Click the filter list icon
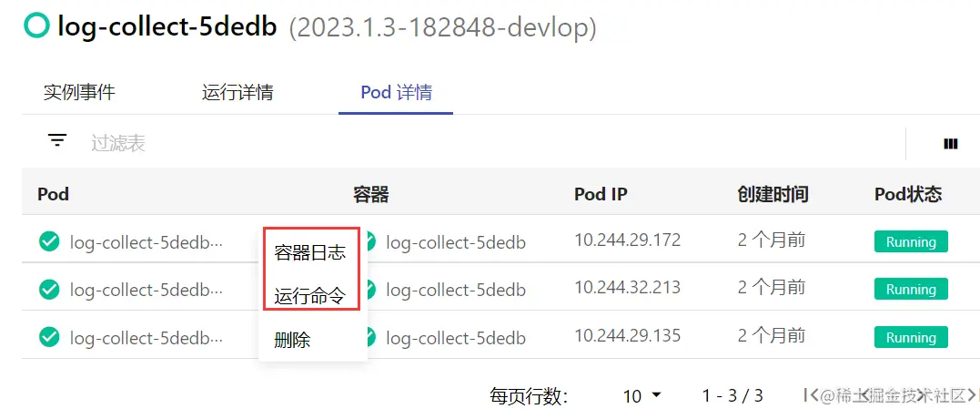Screen dimensions: 980x419 [57, 140]
